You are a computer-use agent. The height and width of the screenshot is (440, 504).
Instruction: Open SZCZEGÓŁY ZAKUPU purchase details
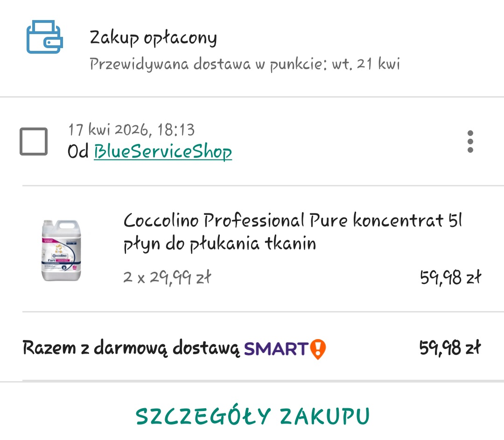[252, 416]
